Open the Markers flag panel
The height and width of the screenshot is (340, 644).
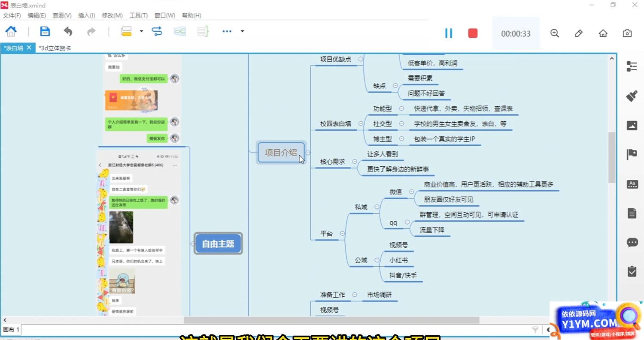pyautogui.click(x=632, y=154)
